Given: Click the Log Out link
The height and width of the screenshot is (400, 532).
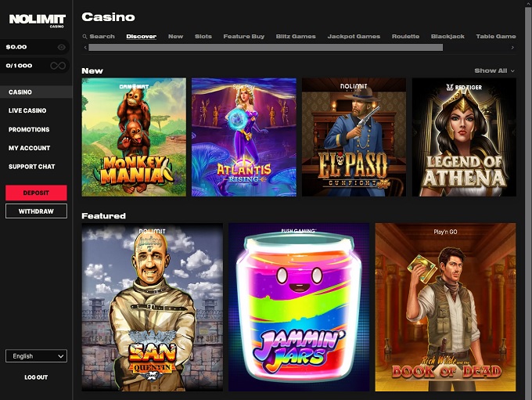Looking at the screenshot, I should [x=36, y=377].
